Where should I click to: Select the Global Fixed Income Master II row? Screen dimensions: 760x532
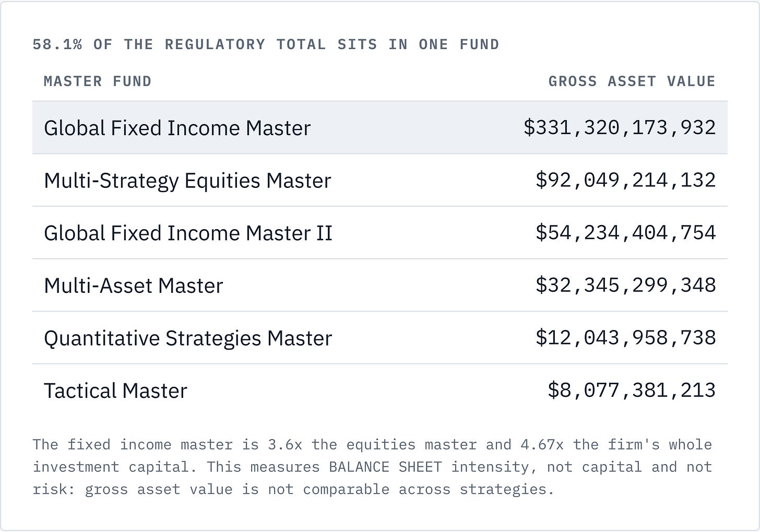point(379,233)
